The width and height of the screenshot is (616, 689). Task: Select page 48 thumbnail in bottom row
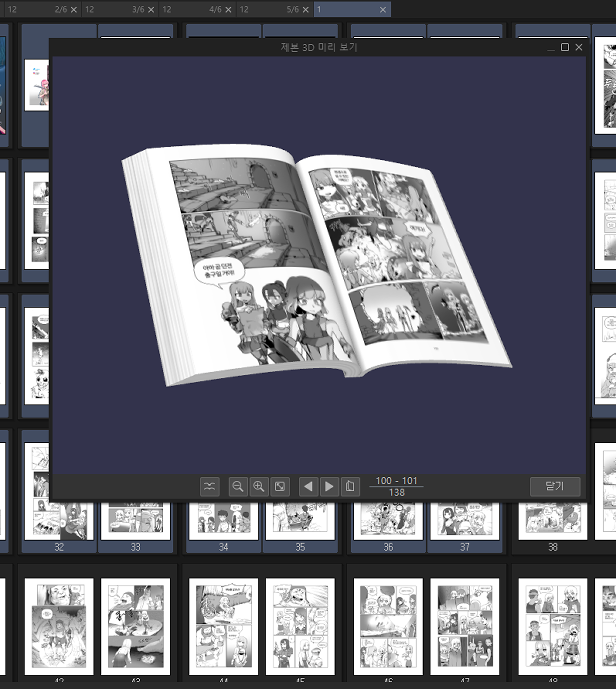(553, 626)
